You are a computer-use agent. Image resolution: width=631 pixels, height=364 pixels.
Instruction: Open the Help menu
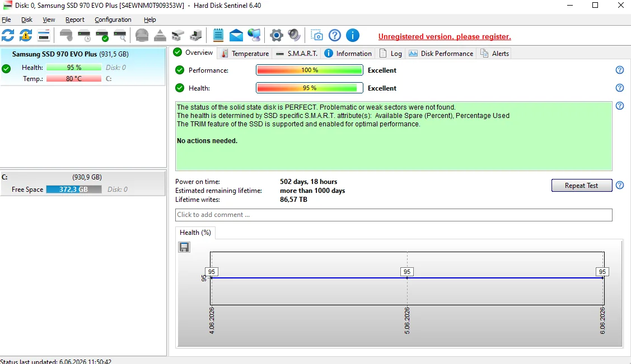(149, 20)
